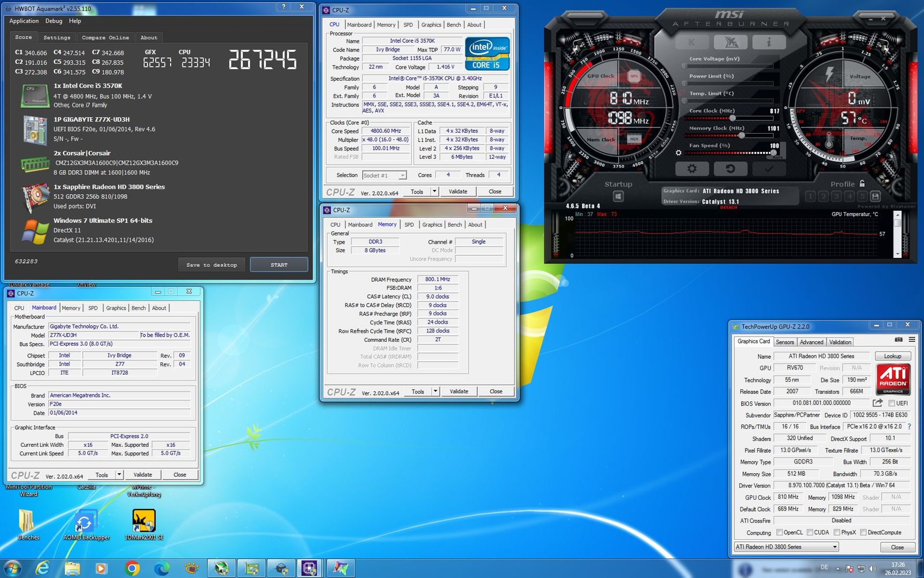The width and height of the screenshot is (924, 578).
Task: Open Afterburner Kombustor K button
Action: pyautogui.click(x=692, y=42)
